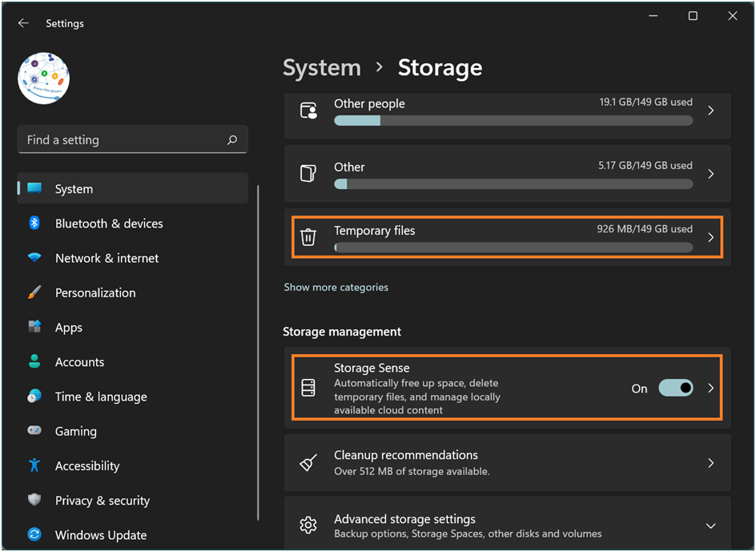756x552 pixels.
Task: Select Gaming label in sidebar
Action: 76,431
